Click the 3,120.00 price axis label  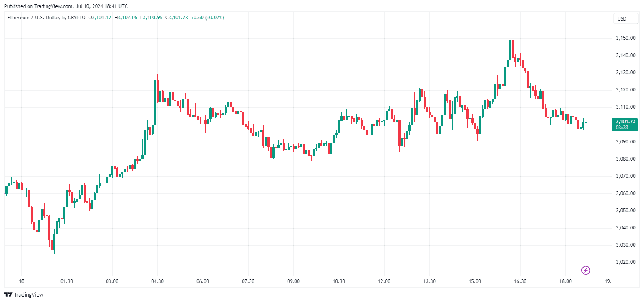point(625,90)
